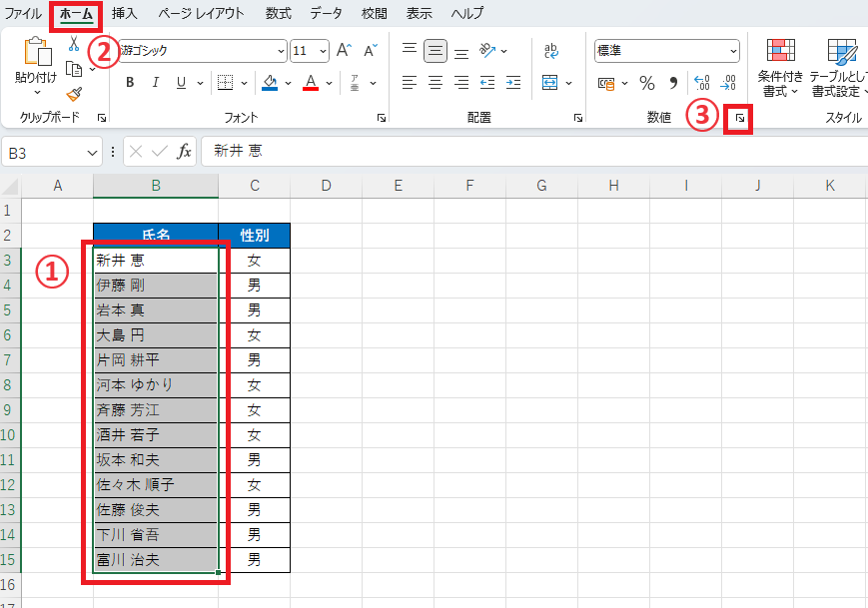Select the column B header

(x=156, y=186)
